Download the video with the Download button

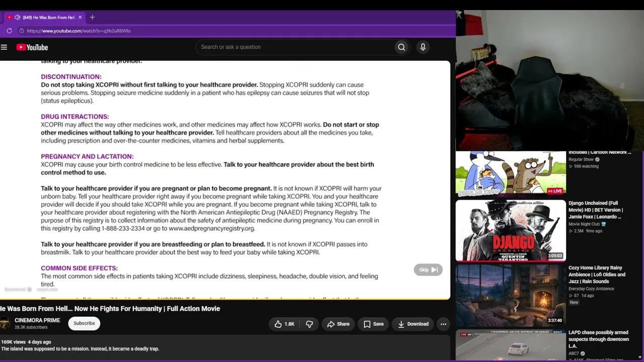pos(413,324)
